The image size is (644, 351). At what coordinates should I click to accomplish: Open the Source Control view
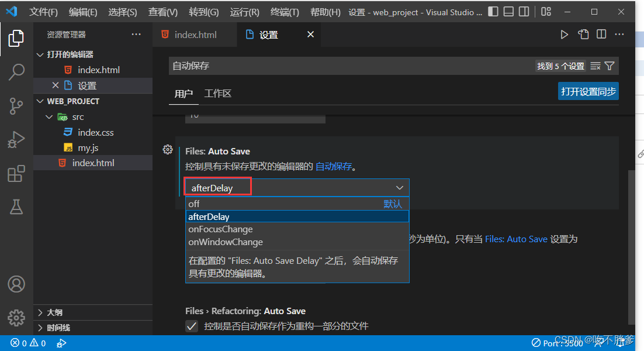point(16,105)
